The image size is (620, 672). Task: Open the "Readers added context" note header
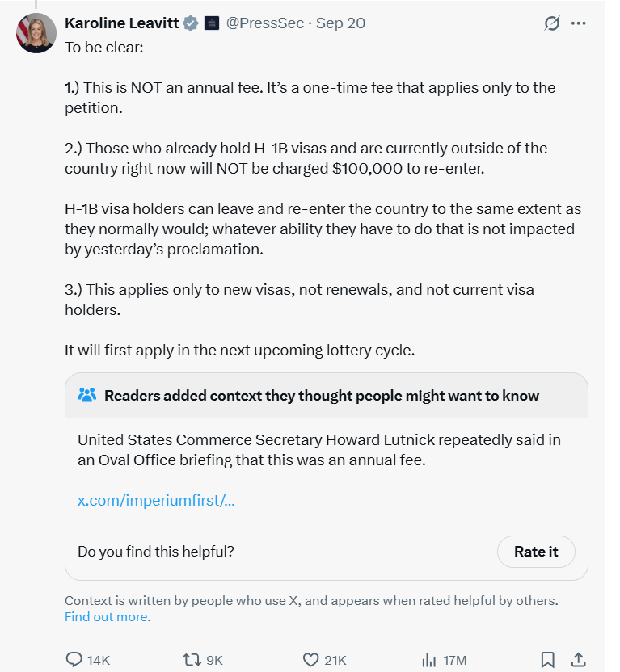coord(322,396)
